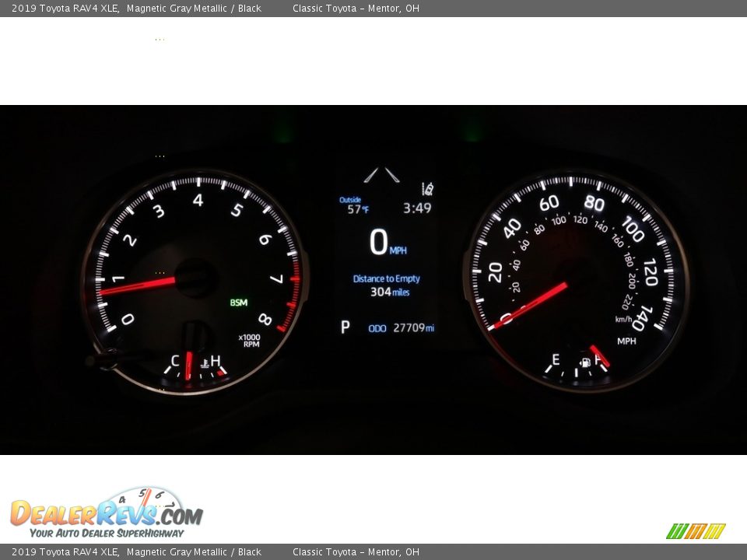Click the lane lines indicator above the clock

point(381,175)
